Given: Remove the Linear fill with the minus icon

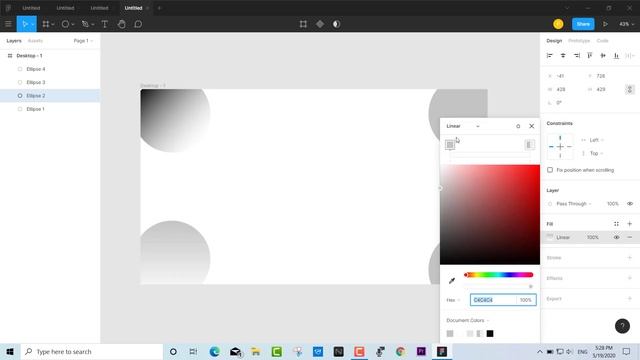Looking at the screenshot, I should [x=629, y=237].
